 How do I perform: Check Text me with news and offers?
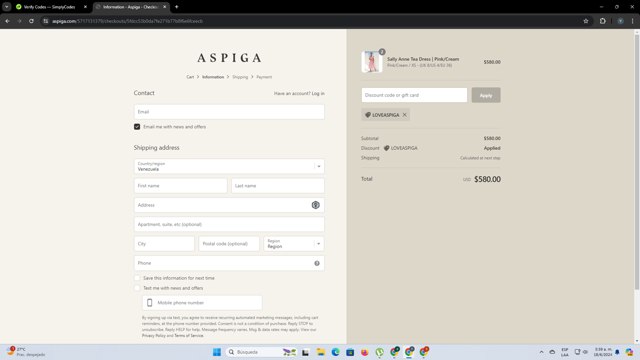click(137, 288)
